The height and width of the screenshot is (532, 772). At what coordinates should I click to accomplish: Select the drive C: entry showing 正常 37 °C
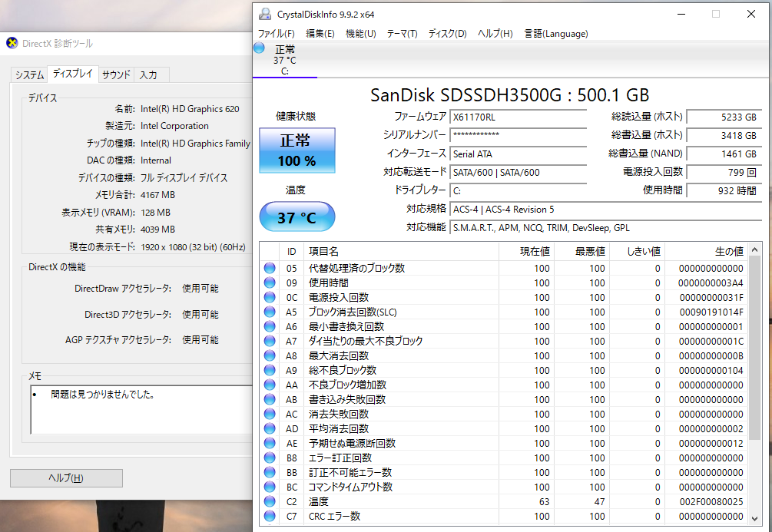[x=284, y=60]
